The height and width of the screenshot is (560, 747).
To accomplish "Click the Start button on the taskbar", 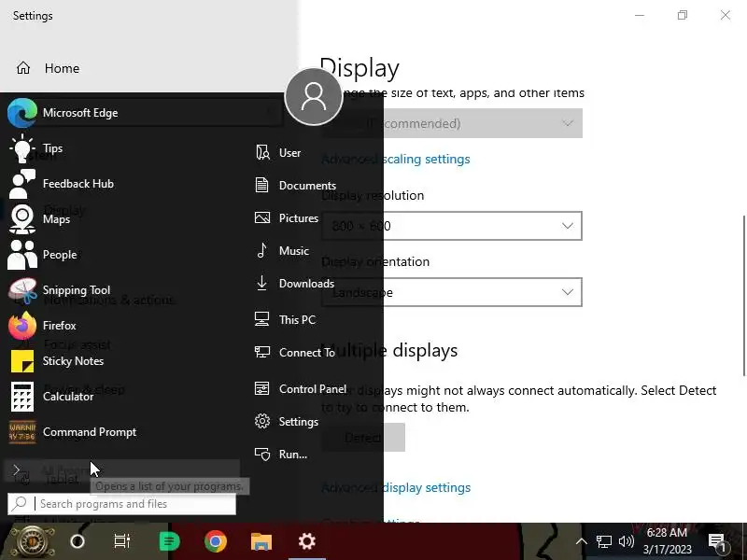I will (32, 542).
